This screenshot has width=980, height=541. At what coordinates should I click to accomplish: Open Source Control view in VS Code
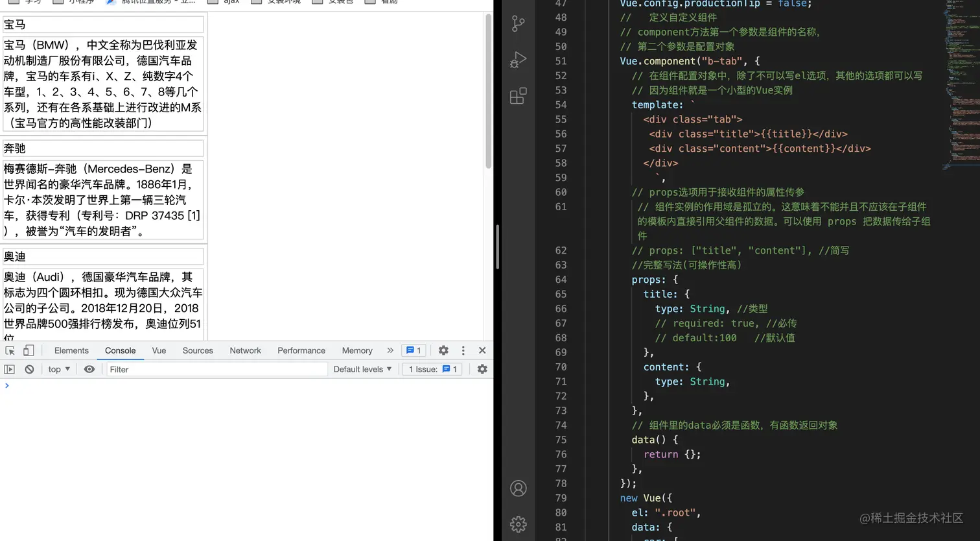click(519, 24)
